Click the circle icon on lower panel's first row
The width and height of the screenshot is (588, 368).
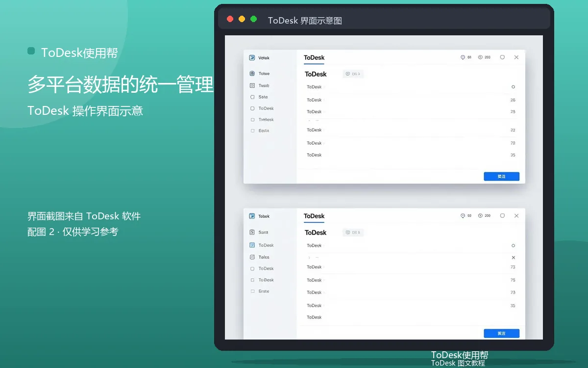coord(513,245)
